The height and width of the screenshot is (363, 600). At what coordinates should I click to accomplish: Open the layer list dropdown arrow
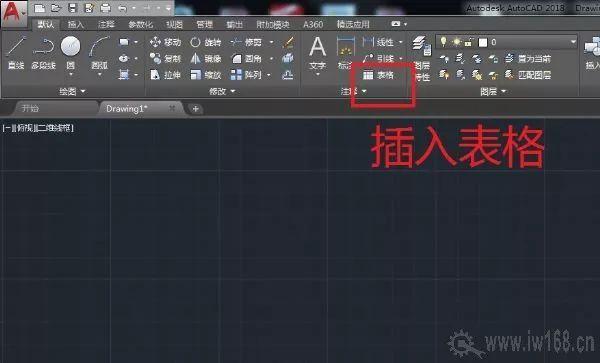click(x=573, y=42)
